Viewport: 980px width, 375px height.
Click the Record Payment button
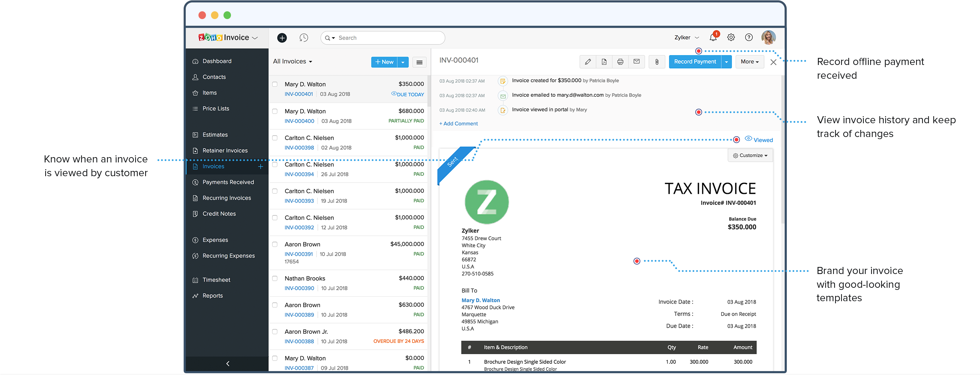[695, 61]
